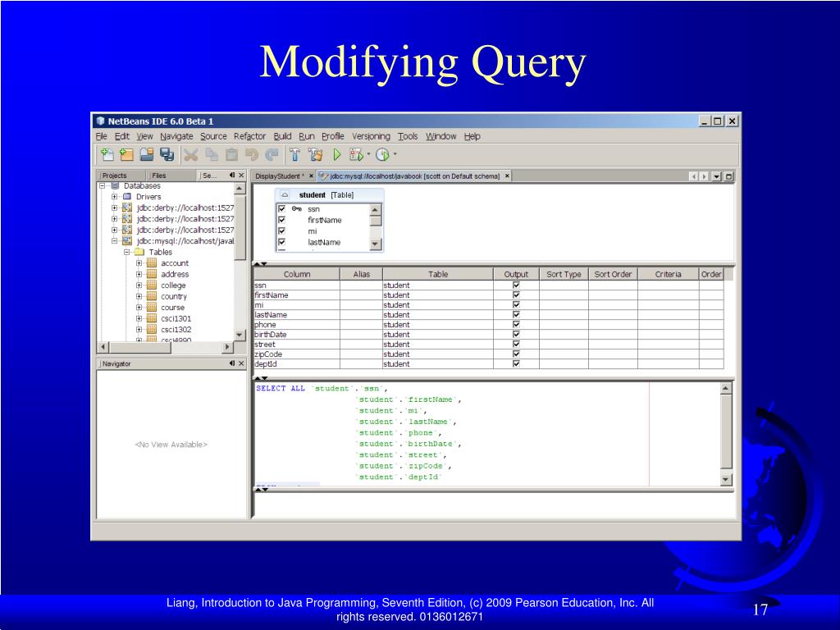Click the Profile Main Project clock icon
This screenshot has width=840, height=630.
[382, 155]
